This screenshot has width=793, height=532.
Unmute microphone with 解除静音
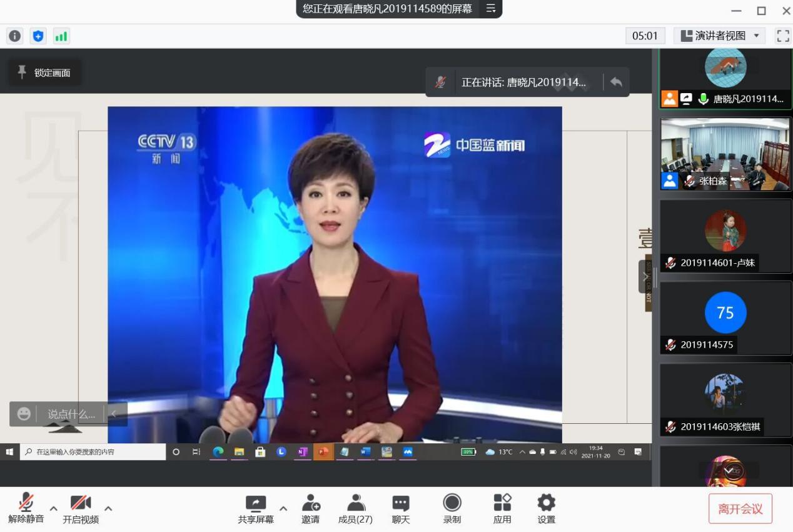click(26, 508)
